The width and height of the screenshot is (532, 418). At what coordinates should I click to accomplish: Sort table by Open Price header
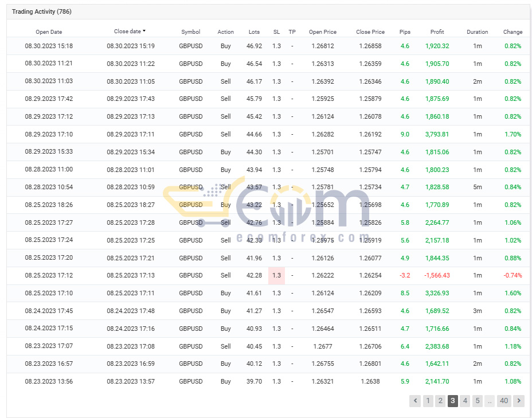[x=323, y=32]
